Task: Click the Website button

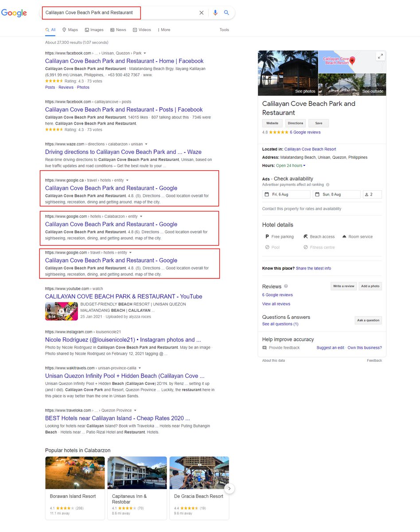Action: (x=272, y=123)
